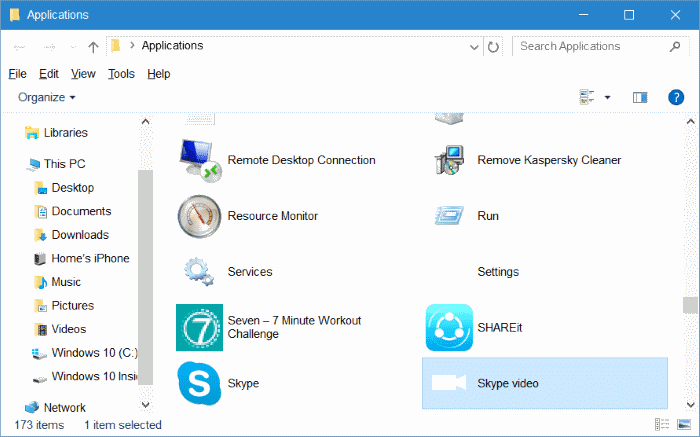
Task: Click the Network label in sidebar
Action: (x=65, y=408)
